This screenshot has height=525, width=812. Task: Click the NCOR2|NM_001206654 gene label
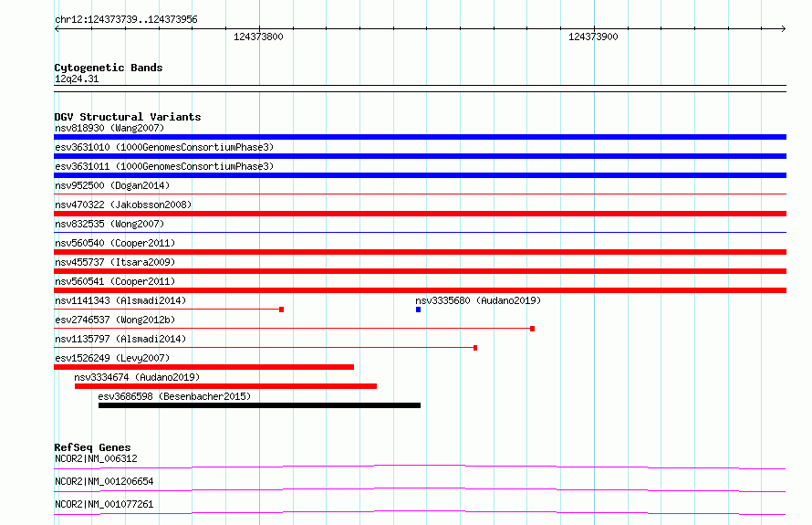point(104,481)
